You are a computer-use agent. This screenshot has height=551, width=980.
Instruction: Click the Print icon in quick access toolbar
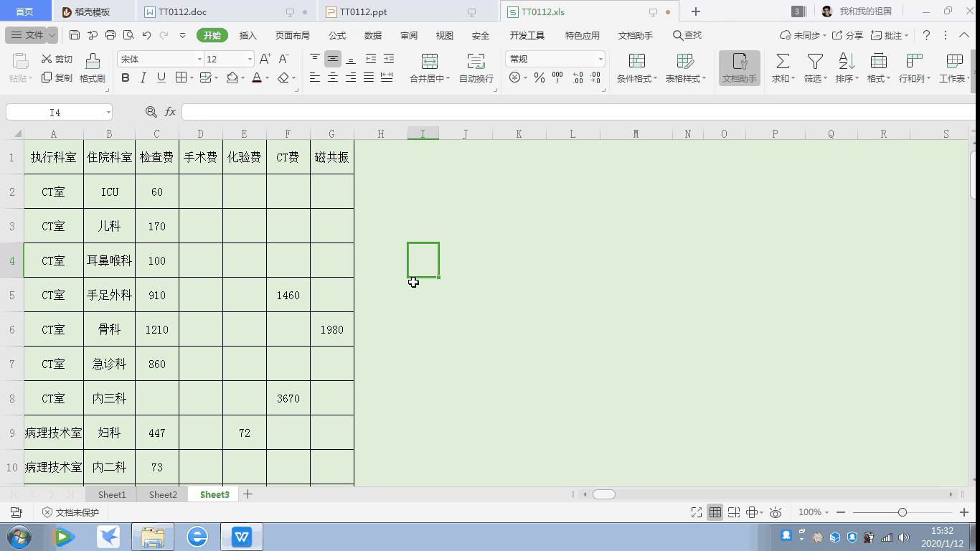click(110, 35)
